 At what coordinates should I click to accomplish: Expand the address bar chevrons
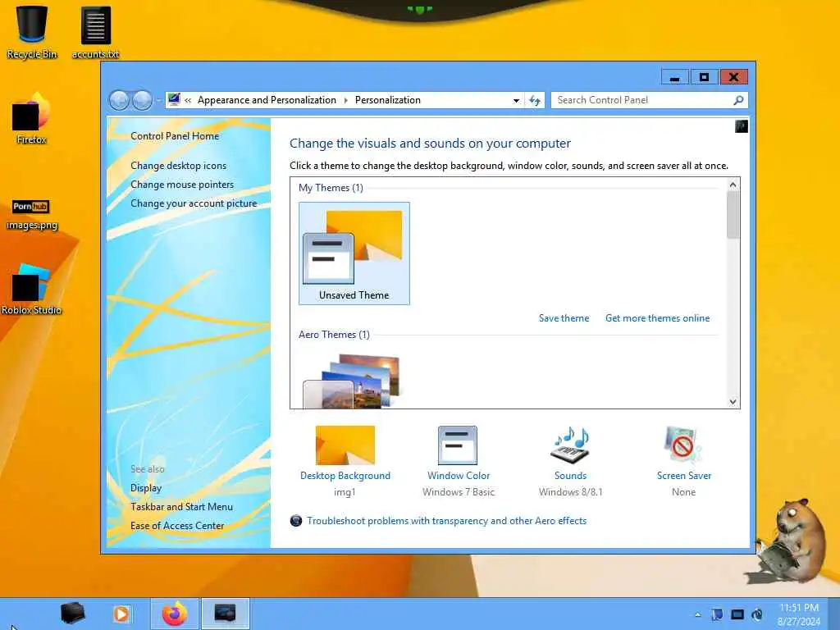(188, 100)
